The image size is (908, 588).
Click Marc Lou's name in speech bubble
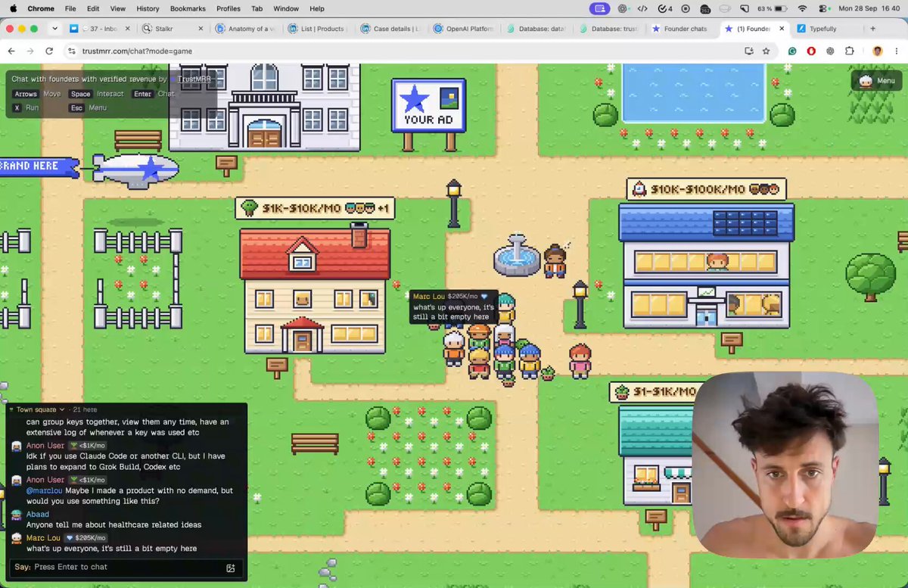point(429,297)
